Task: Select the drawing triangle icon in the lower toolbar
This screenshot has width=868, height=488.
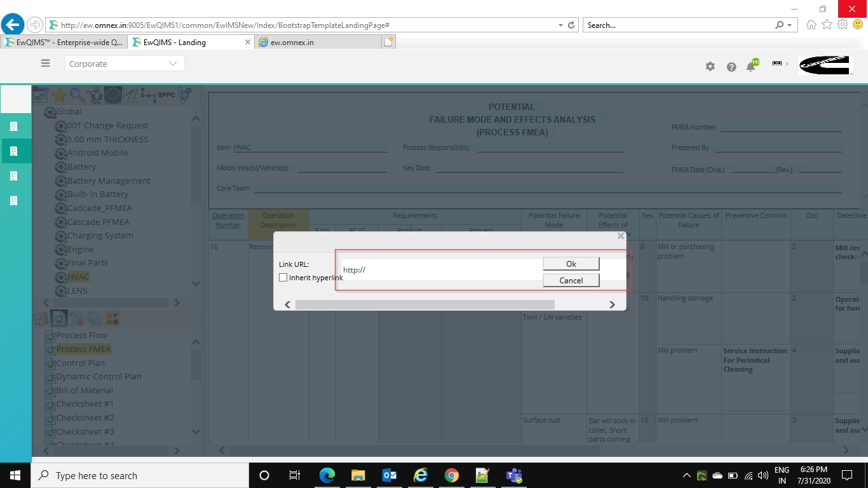Action: (x=41, y=318)
